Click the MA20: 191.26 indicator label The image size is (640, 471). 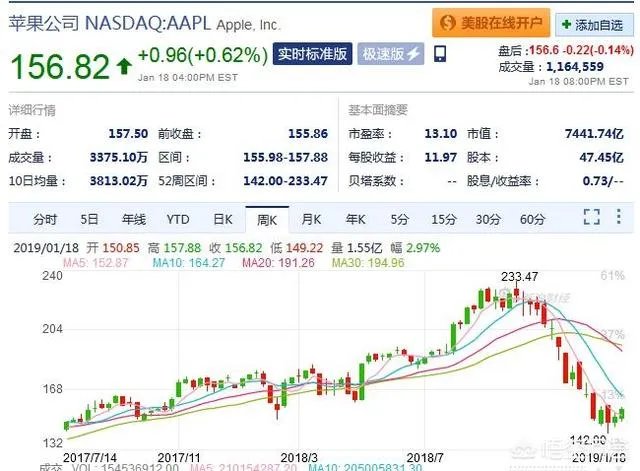[x=278, y=262]
